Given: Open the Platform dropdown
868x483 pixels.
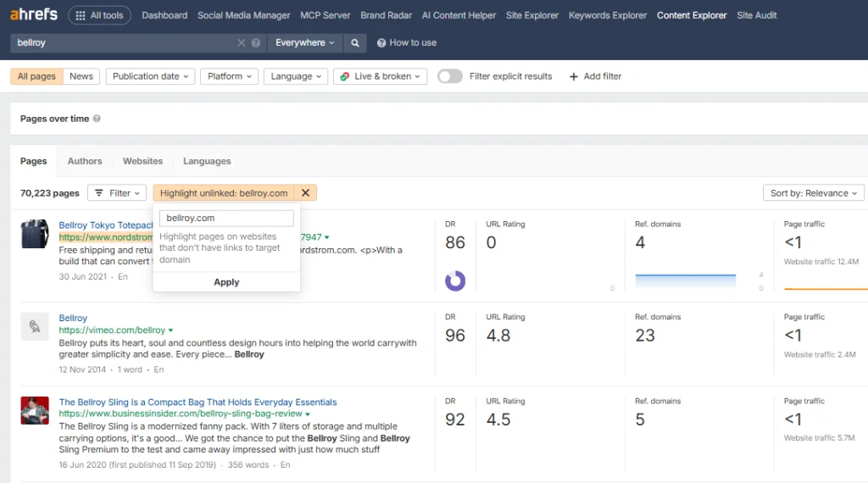Looking at the screenshot, I should pos(229,76).
